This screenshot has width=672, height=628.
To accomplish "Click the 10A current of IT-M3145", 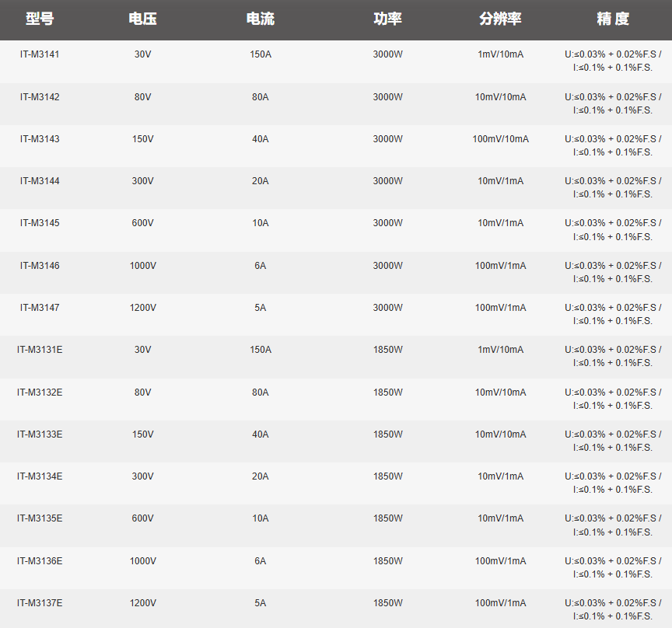I will pos(261,223).
